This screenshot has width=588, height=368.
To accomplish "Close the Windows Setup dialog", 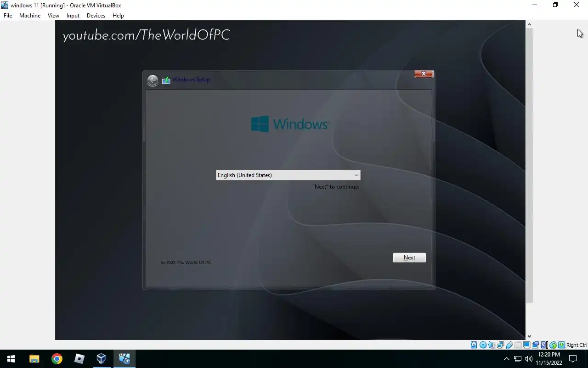I will (x=424, y=74).
